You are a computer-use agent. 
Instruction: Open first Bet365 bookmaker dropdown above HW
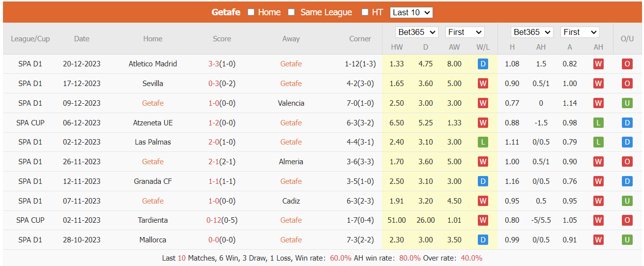pyautogui.click(x=417, y=32)
